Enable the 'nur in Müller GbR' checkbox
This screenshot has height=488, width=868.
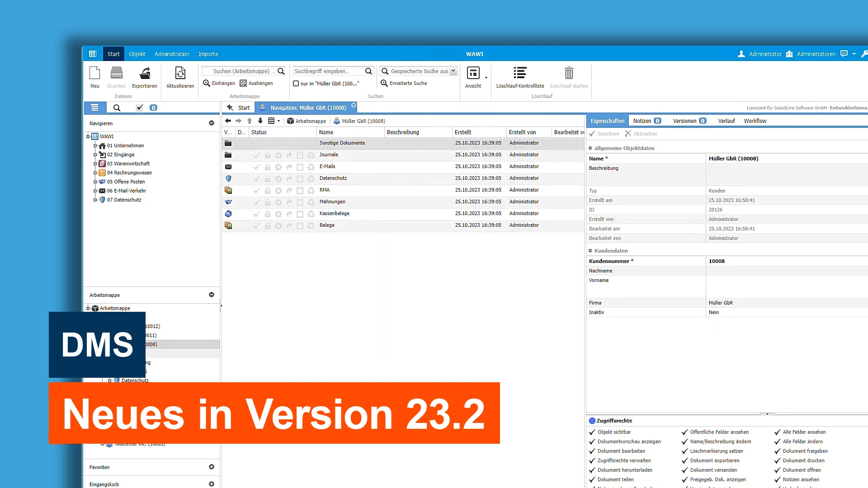[x=296, y=84]
